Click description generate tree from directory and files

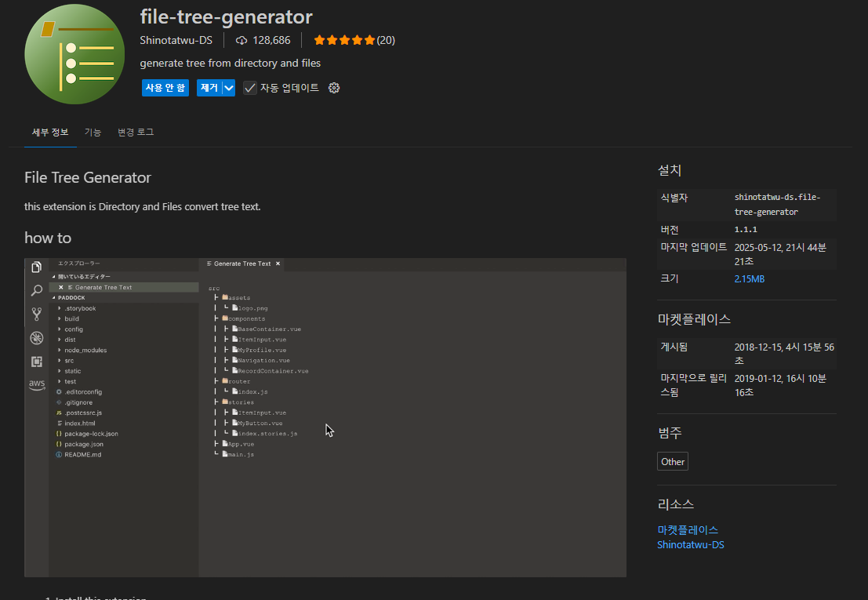(x=231, y=63)
